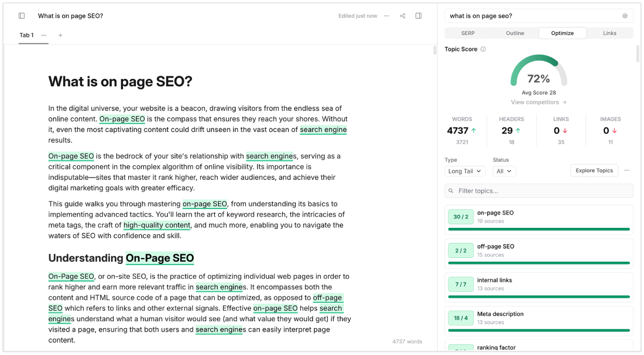Toggle the right panel icon
Screen dimensions: 644x355
[419, 16]
